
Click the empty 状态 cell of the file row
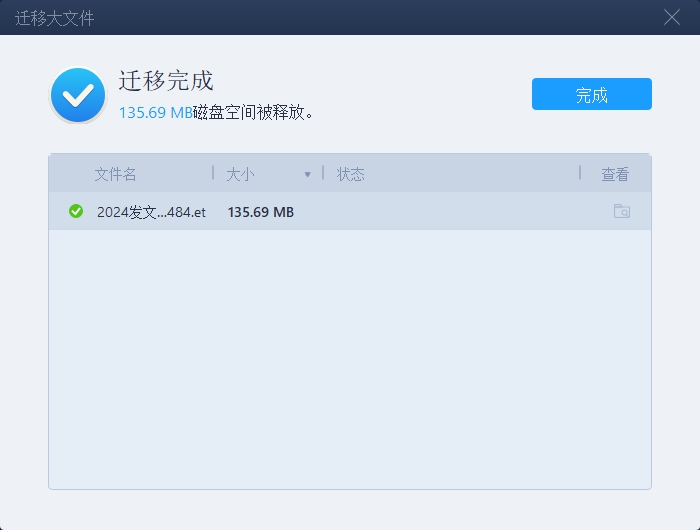[450, 212]
